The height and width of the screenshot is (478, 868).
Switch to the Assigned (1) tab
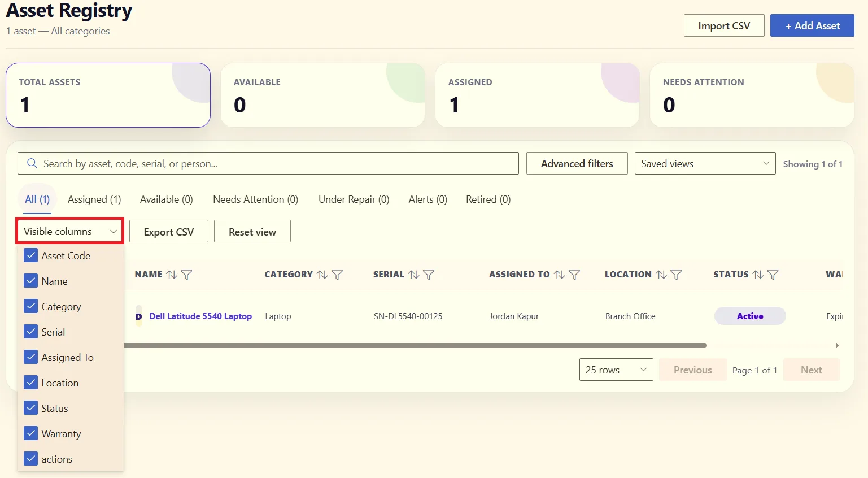pyautogui.click(x=94, y=199)
